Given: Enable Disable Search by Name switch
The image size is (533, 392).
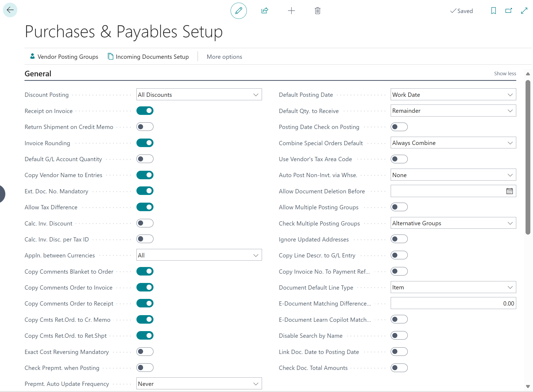Looking at the screenshot, I should [x=399, y=336].
